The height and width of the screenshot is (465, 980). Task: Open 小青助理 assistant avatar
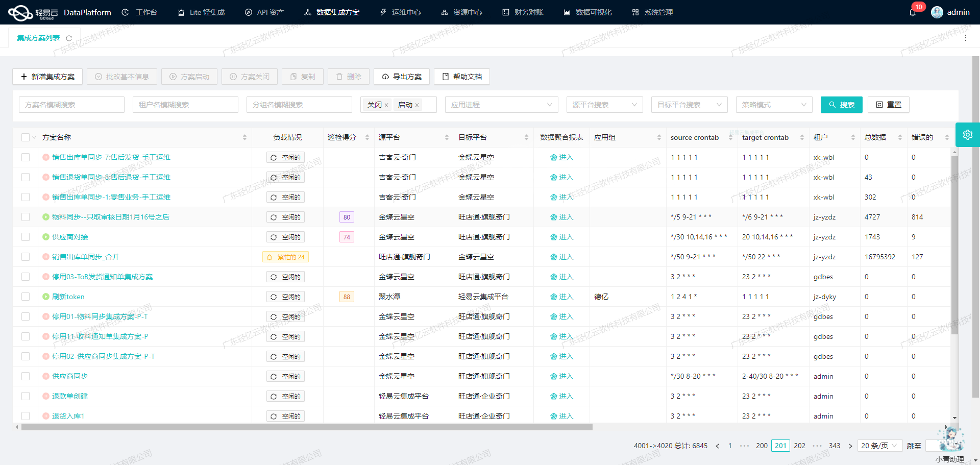coord(951,439)
